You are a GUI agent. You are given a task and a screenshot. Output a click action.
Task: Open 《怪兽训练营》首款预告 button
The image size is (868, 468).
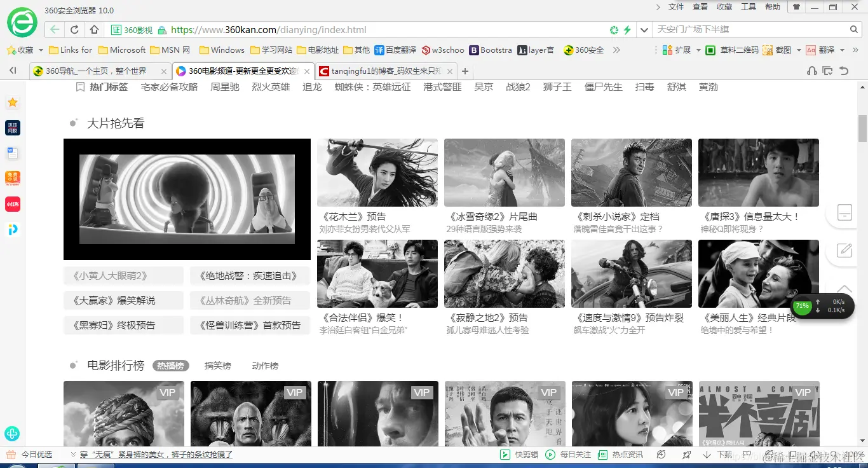pyautogui.click(x=250, y=325)
